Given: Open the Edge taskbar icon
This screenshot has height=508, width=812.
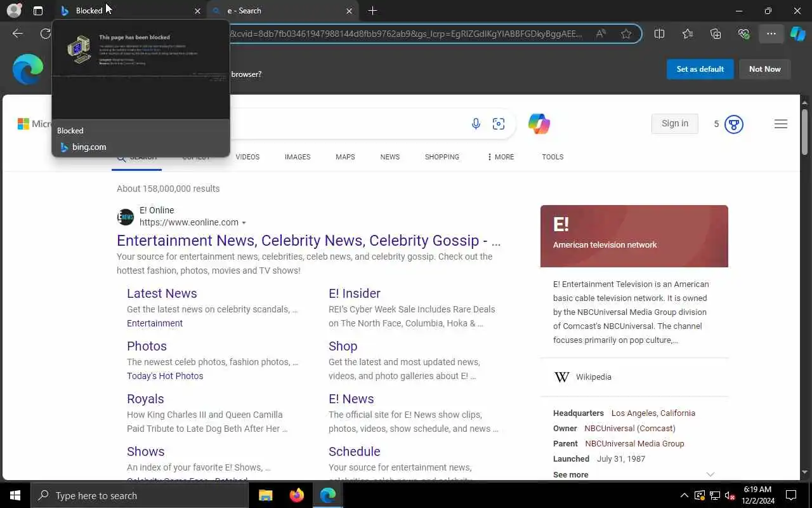Looking at the screenshot, I should [327, 495].
